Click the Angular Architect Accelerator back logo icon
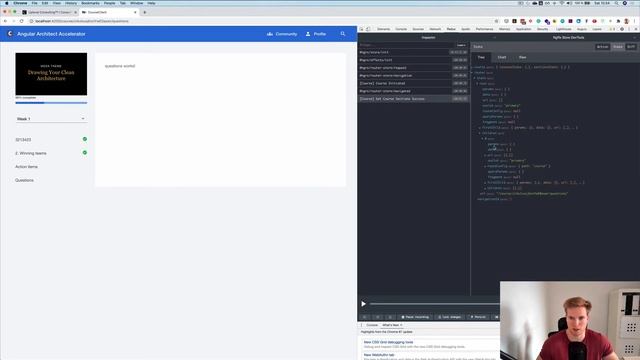This screenshot has height=360, width=640. 10,34
